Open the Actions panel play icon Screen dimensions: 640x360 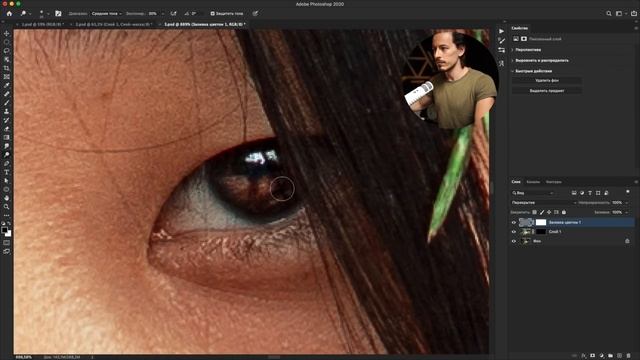click(x=501, y=31)
